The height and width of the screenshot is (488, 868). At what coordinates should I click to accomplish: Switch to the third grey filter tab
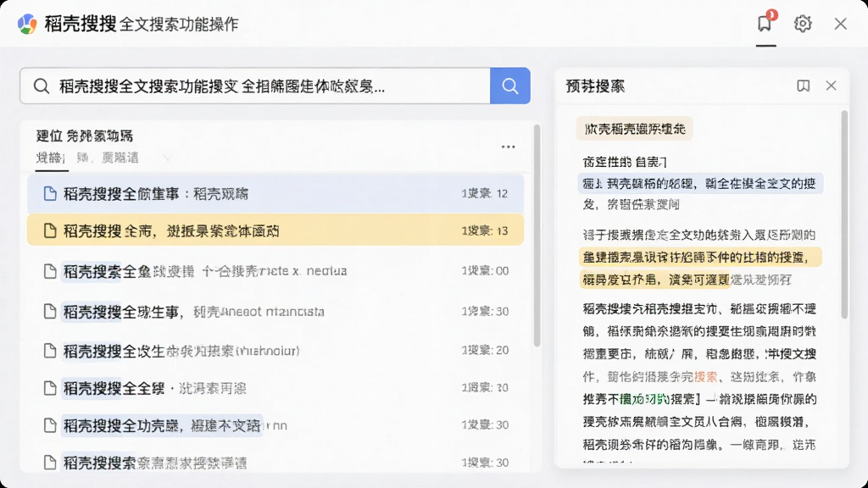(120, 158)
